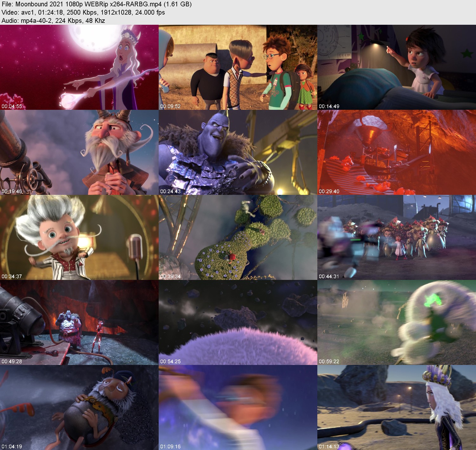Open the thumbnail at 00:14:49

click(397, 67)
